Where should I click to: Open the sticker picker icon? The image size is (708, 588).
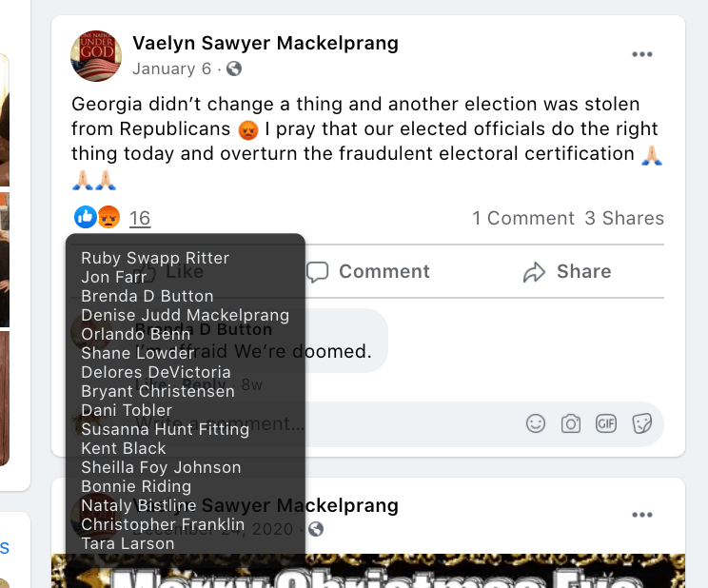click(641, 423)
